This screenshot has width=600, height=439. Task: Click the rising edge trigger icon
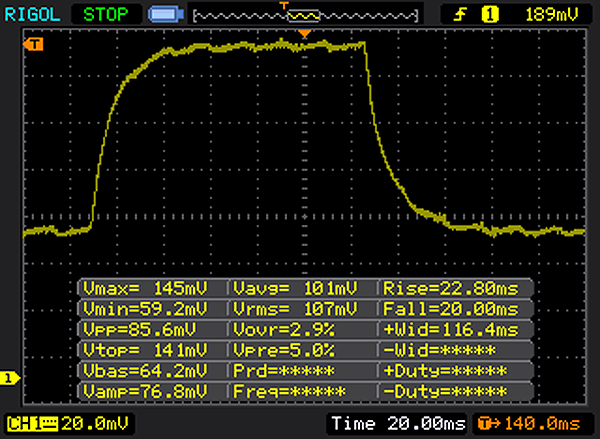click(x=460, y=15)
